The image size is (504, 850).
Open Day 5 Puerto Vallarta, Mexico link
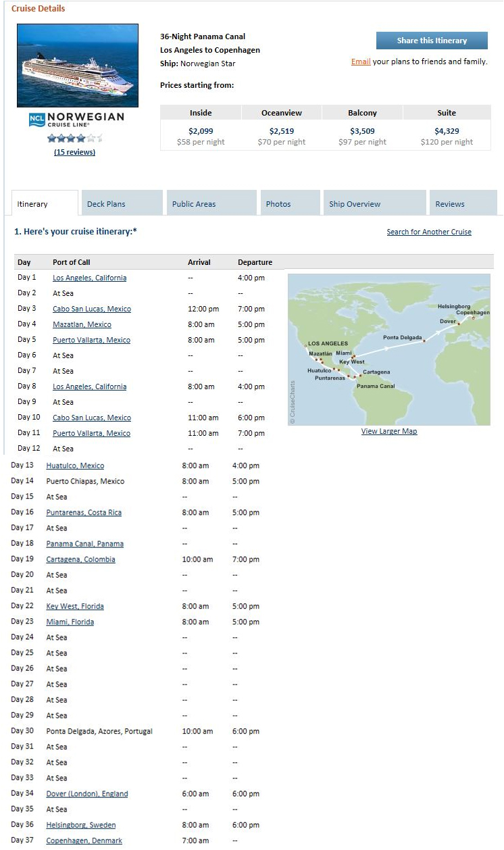tap(92, 340)
